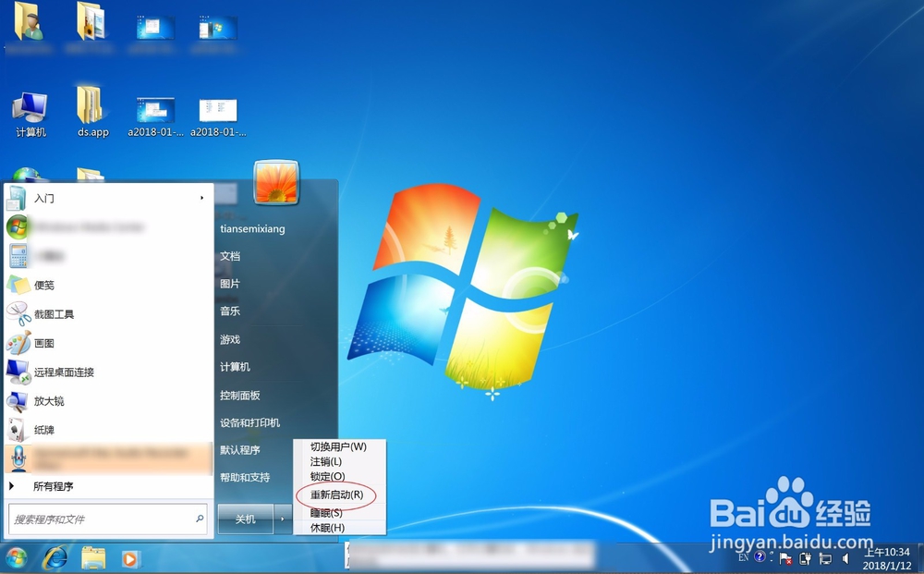Open the user folder icon at top-left of desktop
The image size is (924, 574).
[x=29, y=22]
